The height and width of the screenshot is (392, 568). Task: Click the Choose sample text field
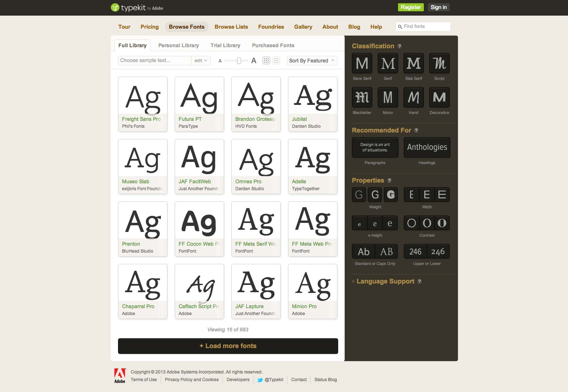155,61
